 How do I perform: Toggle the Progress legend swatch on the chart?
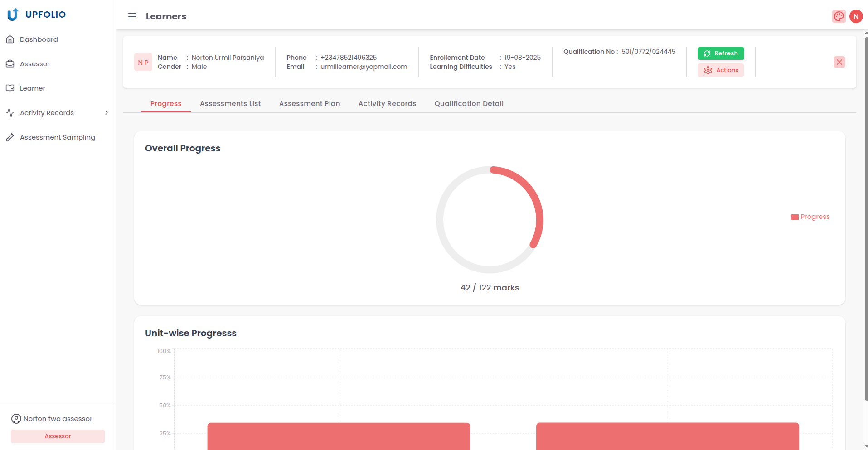tap(795, 217)
